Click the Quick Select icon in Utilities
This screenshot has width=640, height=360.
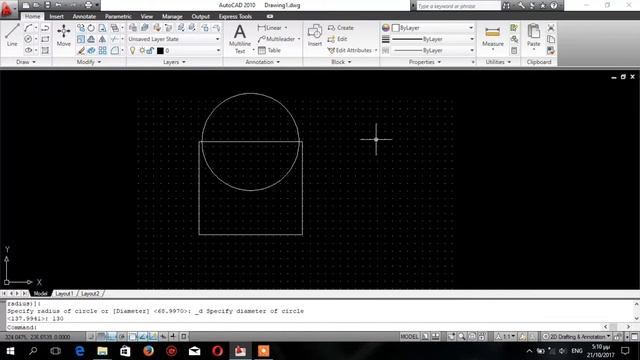click(x=514, y=28)
